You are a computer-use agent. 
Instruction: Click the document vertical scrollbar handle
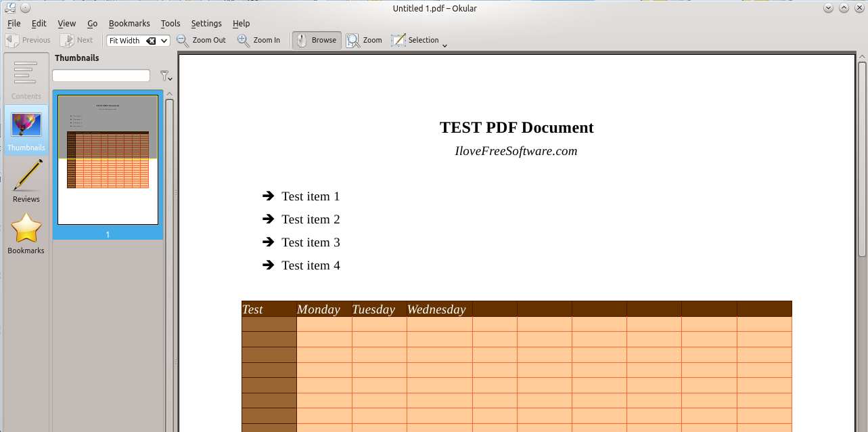pos(862,159)
